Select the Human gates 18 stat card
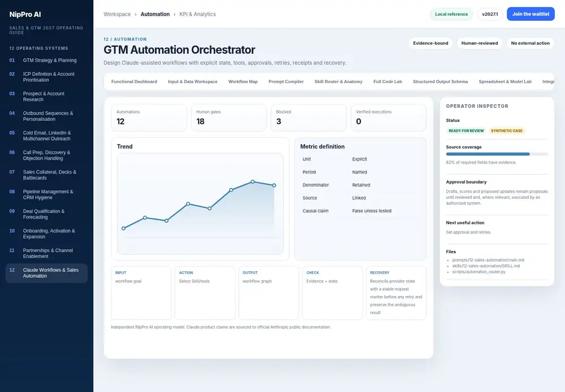This screenshot has width=565, height=392. [229, 118]
